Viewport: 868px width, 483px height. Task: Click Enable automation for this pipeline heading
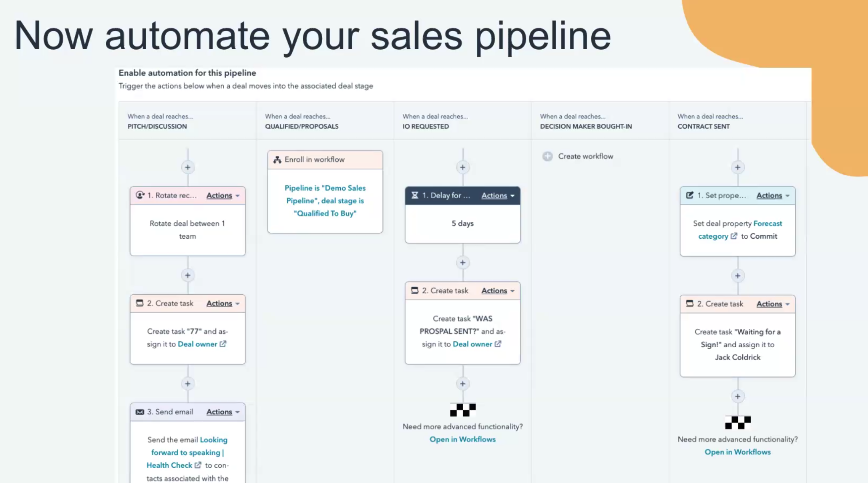(x=187, y=73)
